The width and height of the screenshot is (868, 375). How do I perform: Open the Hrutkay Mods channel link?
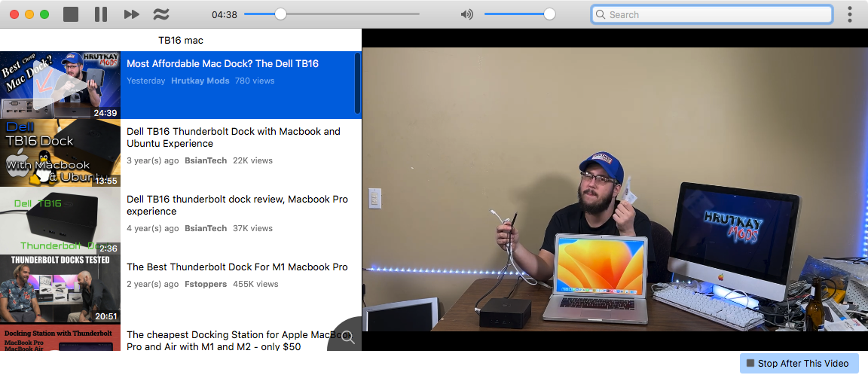(x=200, y=81)
